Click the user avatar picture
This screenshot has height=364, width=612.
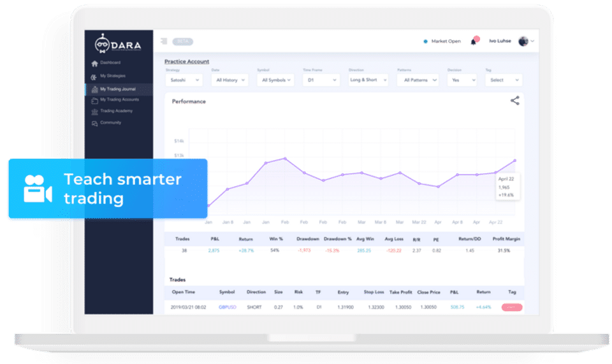(x=523, y=41)
